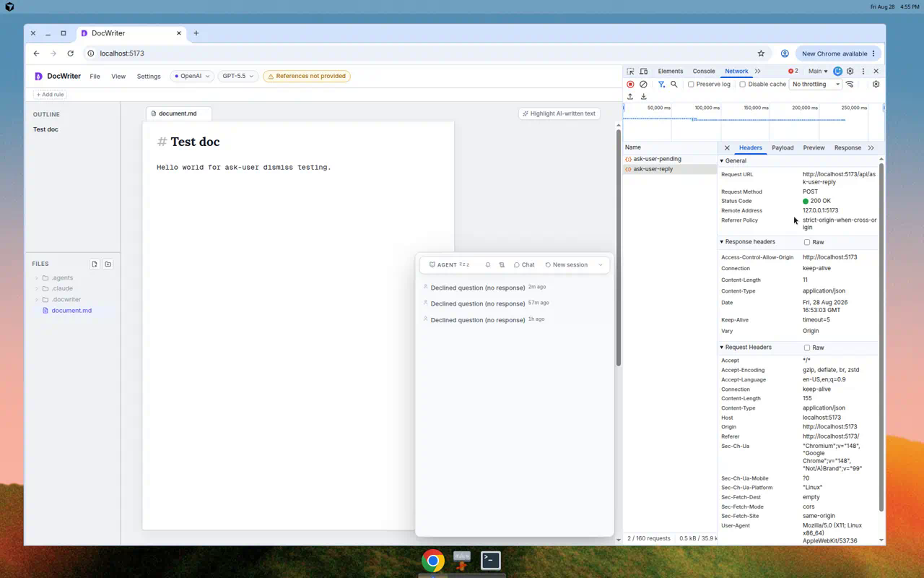924x578 pixels.
Task: Open document.md in file tree
Action: click(x=71, y=311)
